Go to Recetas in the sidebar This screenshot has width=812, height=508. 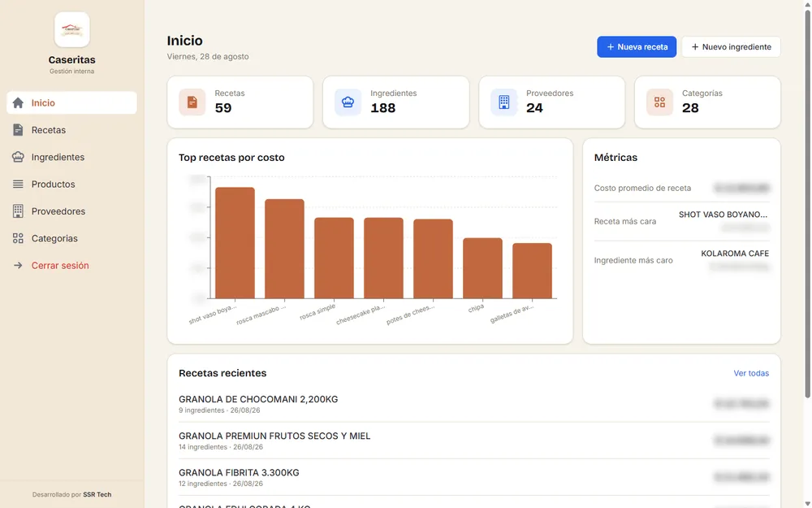[x=72, y=129]
